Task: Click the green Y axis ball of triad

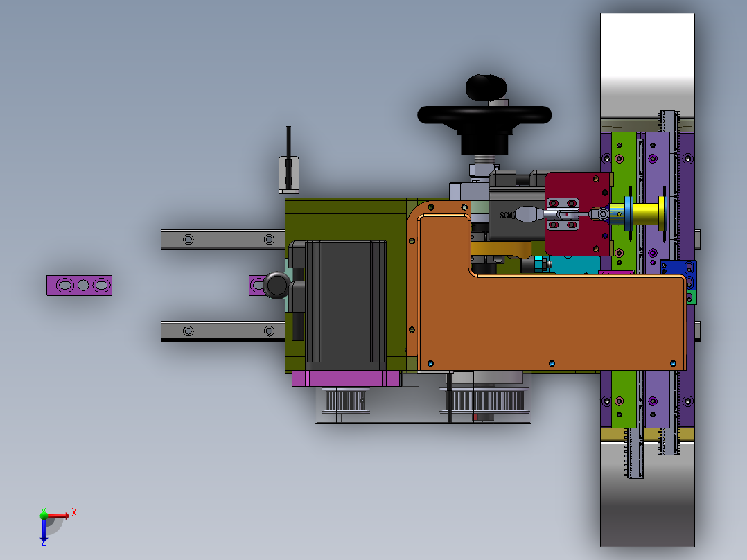Action: (x=44, y=514)
